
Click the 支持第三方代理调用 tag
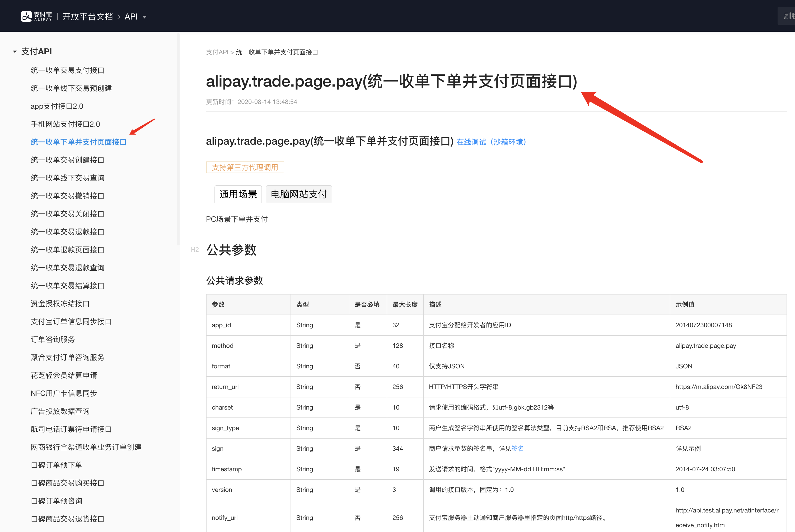tap(245, 167)
